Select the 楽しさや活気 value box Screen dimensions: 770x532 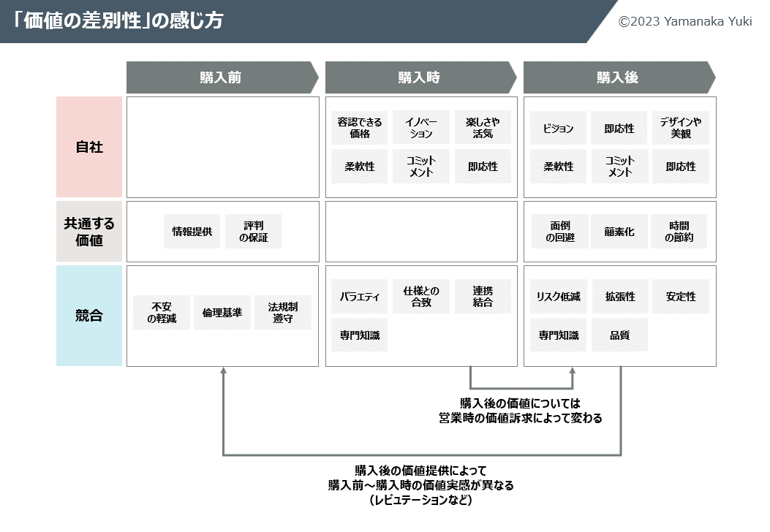[483, 128]
